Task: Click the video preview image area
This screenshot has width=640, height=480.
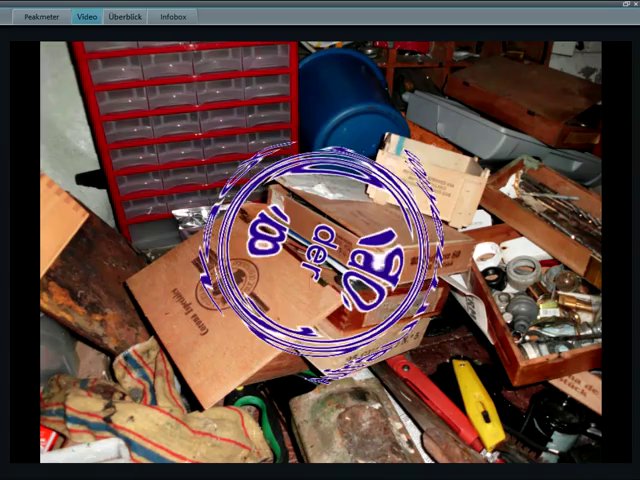Action: (320, 252)
